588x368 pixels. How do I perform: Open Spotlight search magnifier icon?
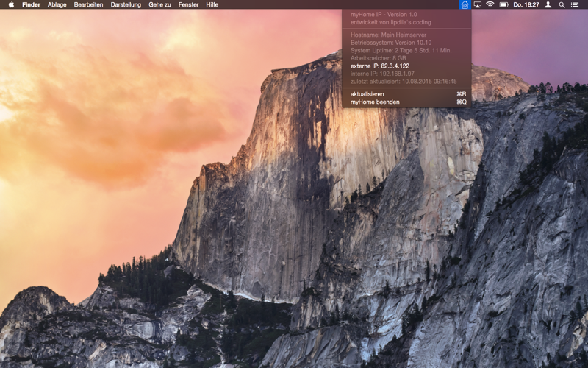[562, 4]
